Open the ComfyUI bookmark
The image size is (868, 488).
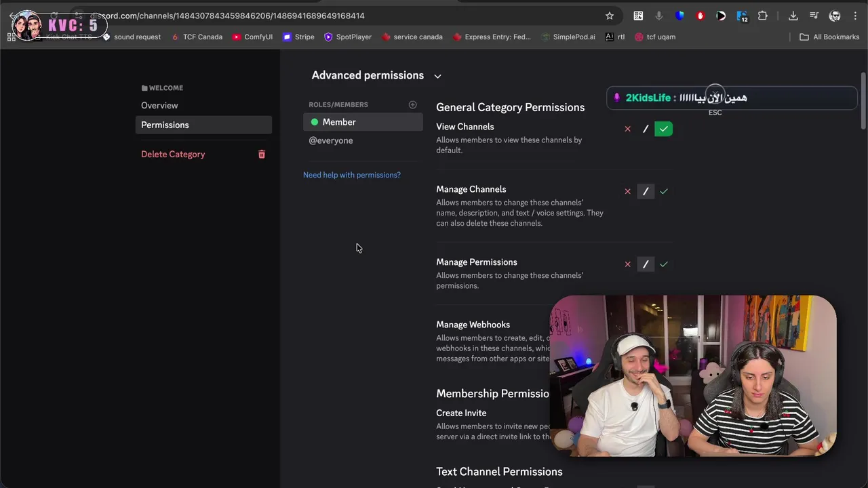pos(252,37)
